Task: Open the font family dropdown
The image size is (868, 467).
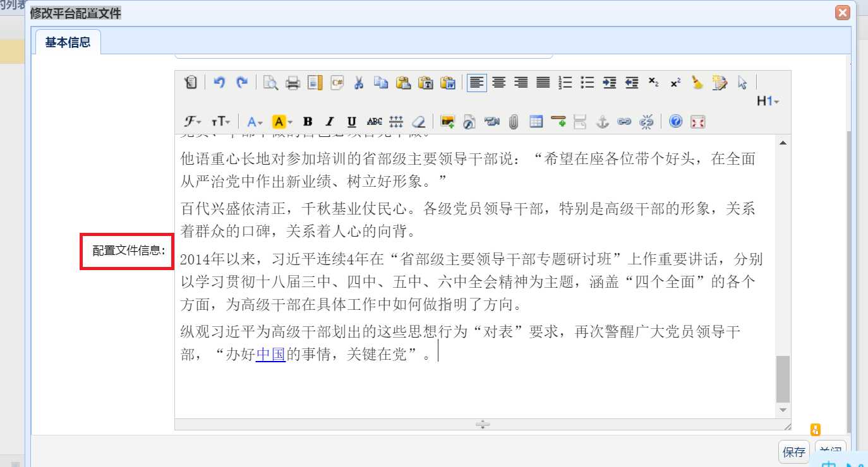Action: (x=193, y=122)
